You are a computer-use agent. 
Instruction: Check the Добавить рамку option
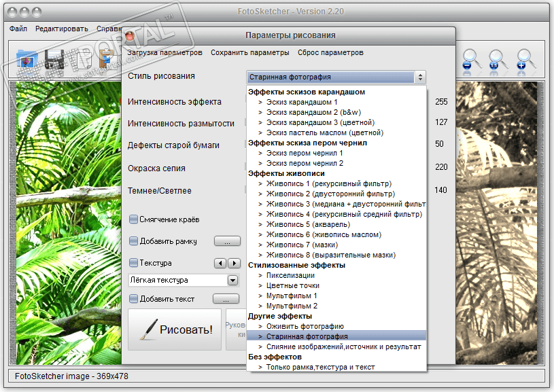[133, 241]
